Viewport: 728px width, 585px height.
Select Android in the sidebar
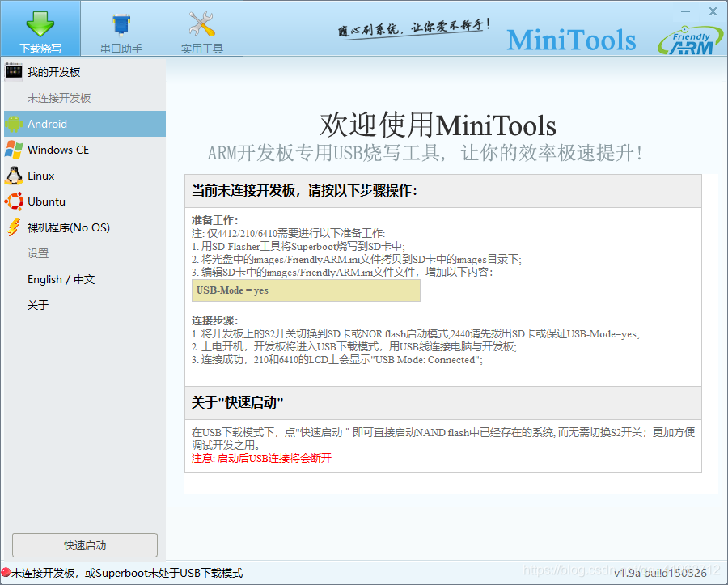click(x=84, y=124)
